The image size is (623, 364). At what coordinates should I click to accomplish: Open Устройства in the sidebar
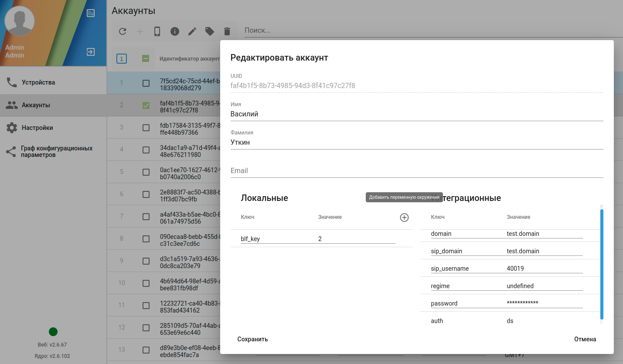click(x=38, y=82)
